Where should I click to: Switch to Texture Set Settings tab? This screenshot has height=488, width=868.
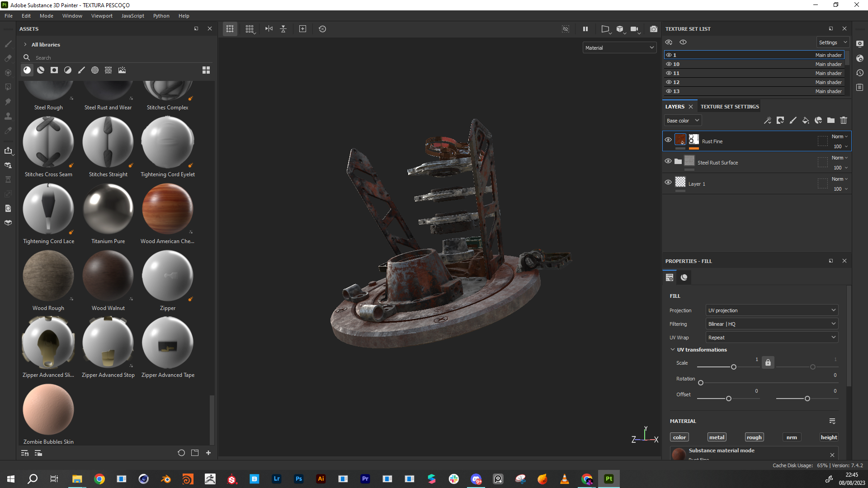730,107
